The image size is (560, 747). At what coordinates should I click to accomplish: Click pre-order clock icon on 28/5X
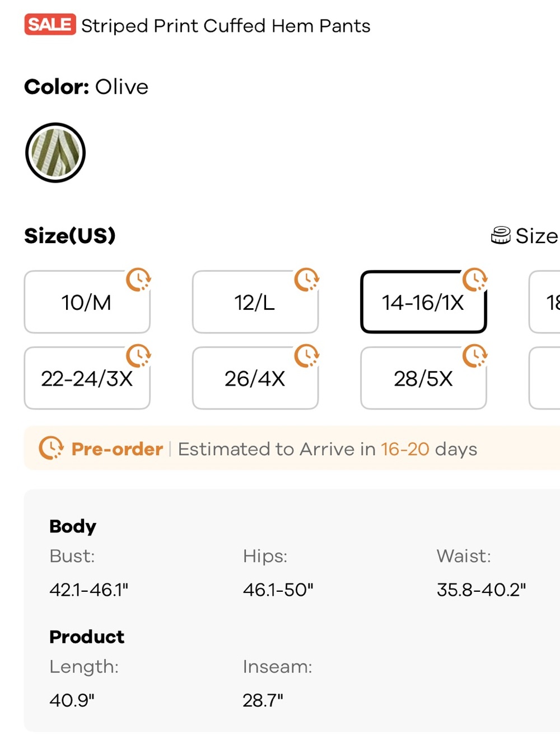click(475, 356)
